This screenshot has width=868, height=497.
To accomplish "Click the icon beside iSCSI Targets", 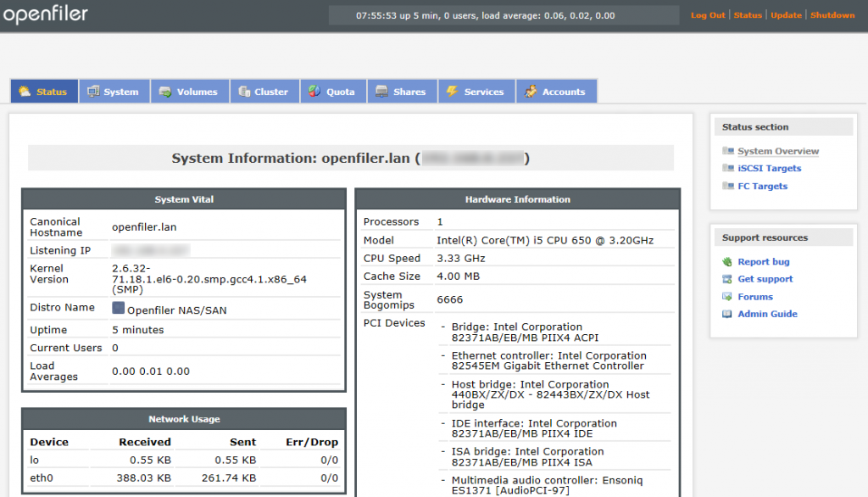I will (728, 168).
